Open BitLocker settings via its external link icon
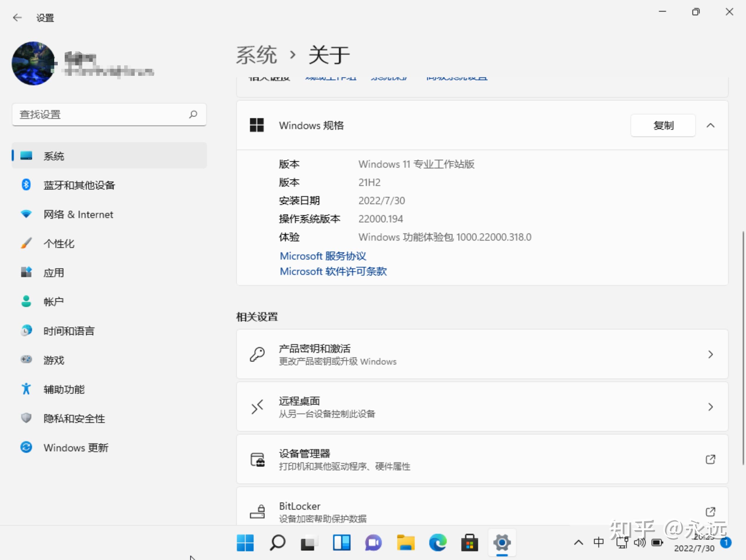The height and width of the screenshot is (560, 746). tap(711, 512)
